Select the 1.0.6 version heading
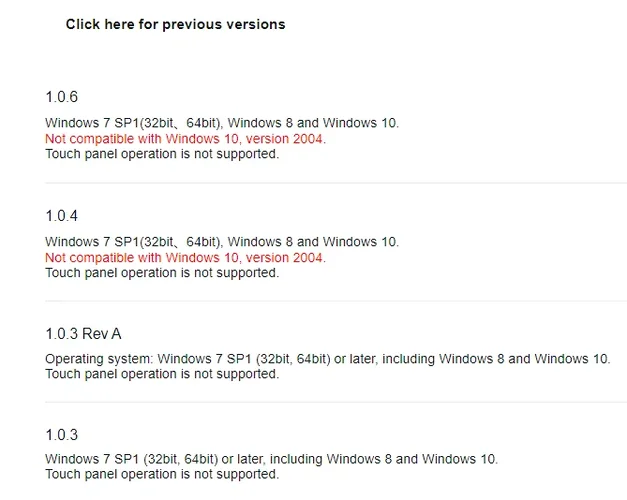The image size is (627, 500). tap(61, 97)
